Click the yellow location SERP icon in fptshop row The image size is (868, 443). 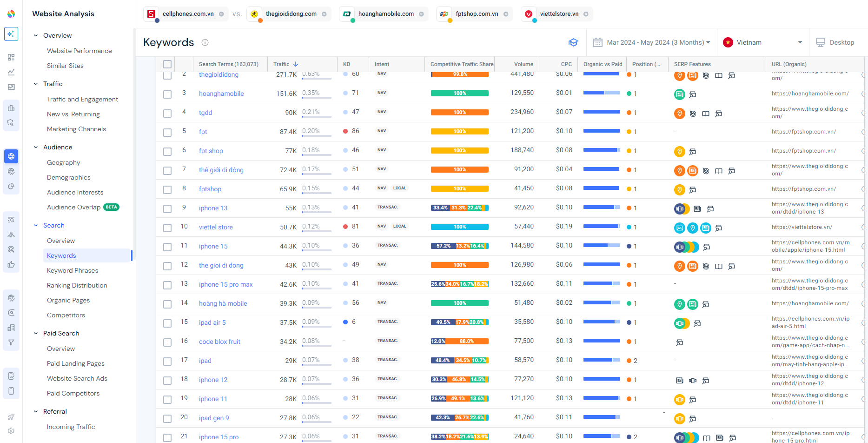(680, 189)
